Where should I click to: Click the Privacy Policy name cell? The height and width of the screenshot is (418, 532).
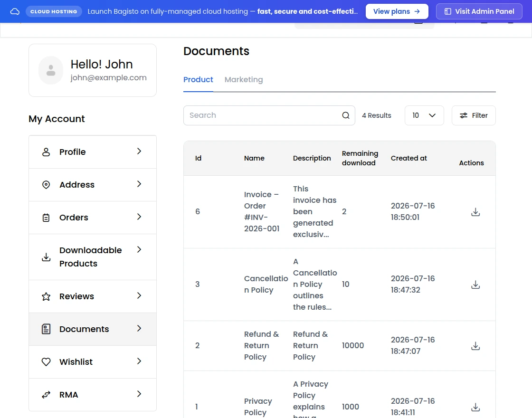[x=258, y=407]
